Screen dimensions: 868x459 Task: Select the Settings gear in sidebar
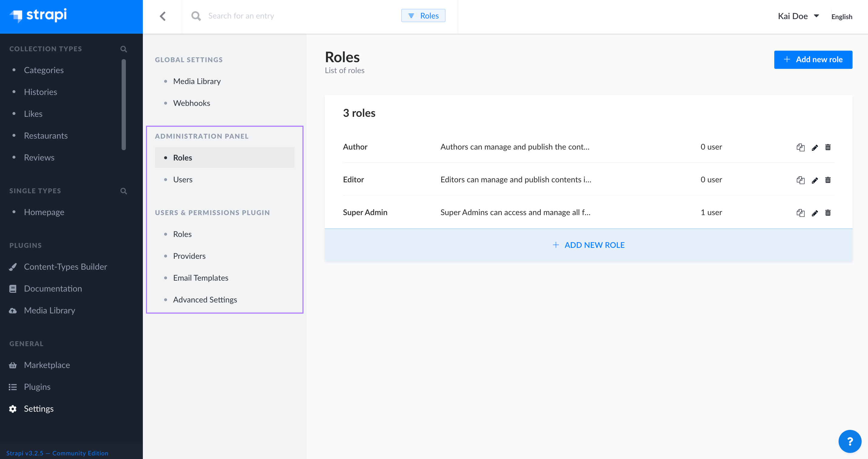coord(39,408)
